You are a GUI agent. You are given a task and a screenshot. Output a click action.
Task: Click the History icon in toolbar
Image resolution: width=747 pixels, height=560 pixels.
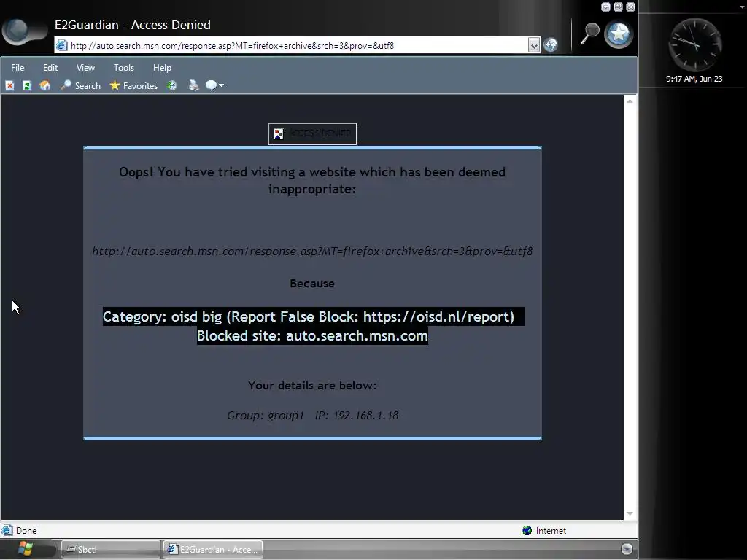click(171, 86)
